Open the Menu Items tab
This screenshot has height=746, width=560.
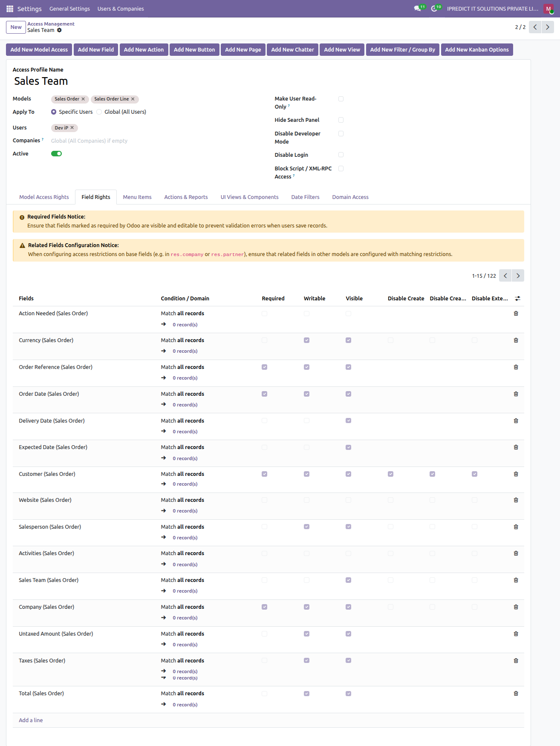137,197
